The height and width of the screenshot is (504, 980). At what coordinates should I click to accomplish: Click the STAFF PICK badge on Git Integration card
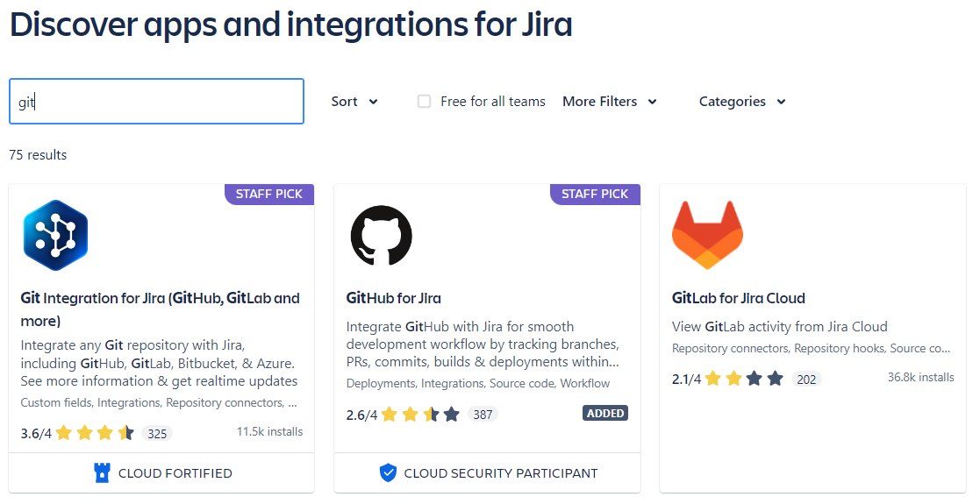269,195
